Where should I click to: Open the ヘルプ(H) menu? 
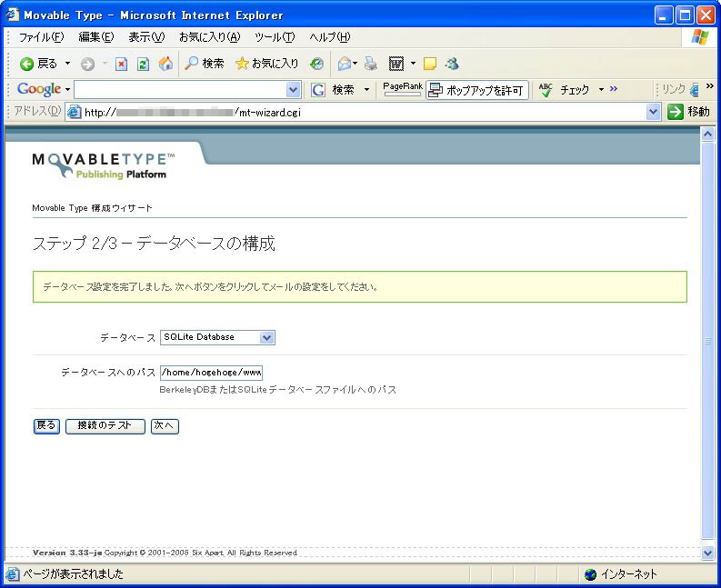[330, 37]
